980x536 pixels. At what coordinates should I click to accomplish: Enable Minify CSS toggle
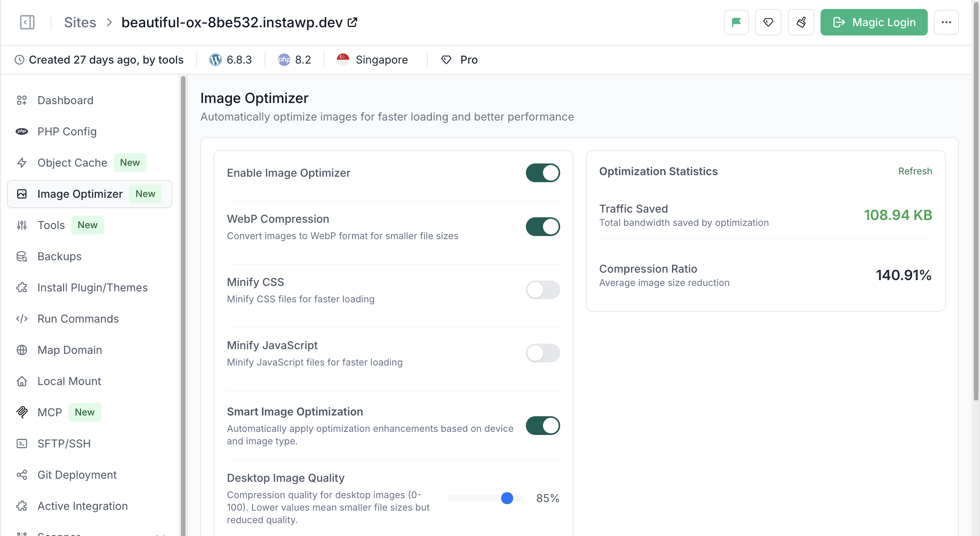[x=542, y=290]
